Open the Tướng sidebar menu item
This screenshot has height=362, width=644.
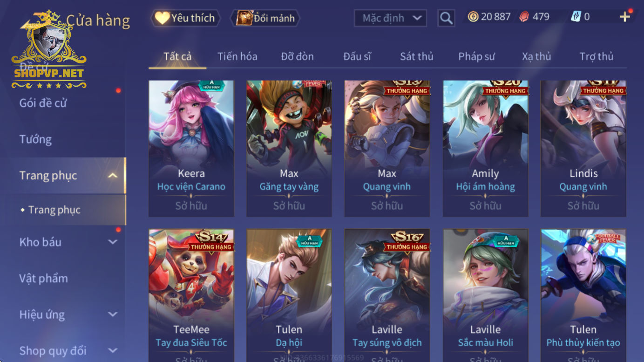35,139
